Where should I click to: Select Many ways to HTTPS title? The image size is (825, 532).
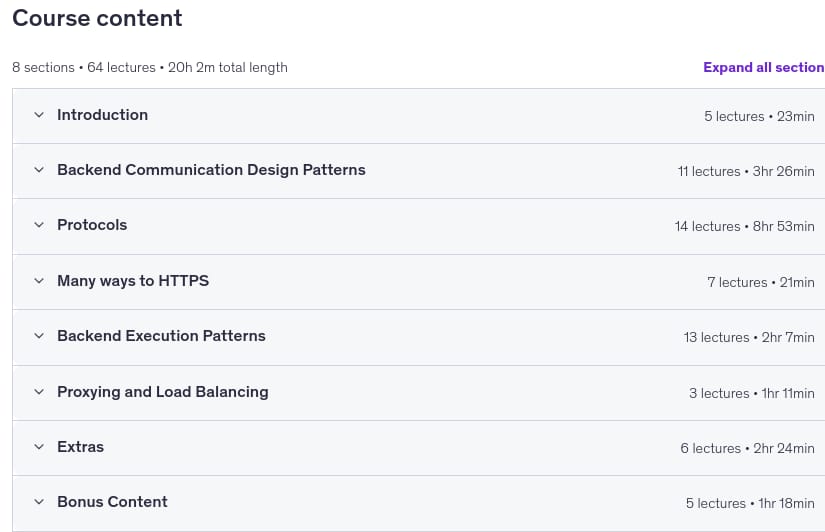[133, 281]
